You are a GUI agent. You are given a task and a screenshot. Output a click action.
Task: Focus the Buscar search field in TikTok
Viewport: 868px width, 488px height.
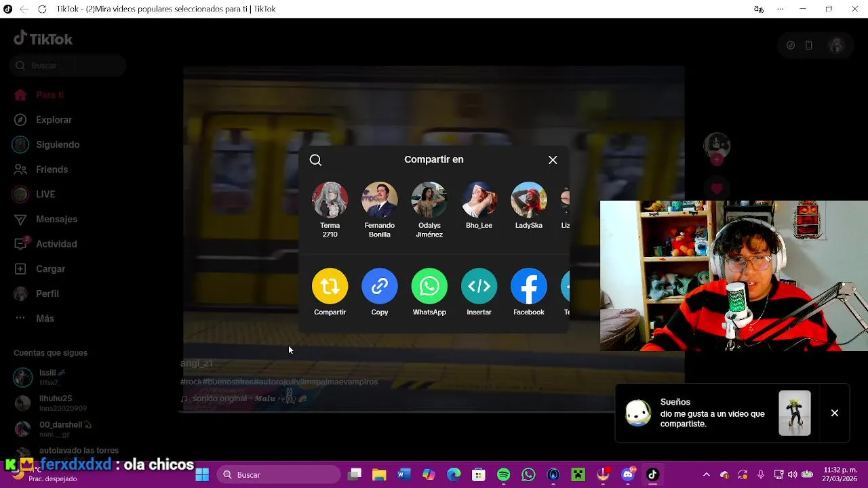coord(68,66)
